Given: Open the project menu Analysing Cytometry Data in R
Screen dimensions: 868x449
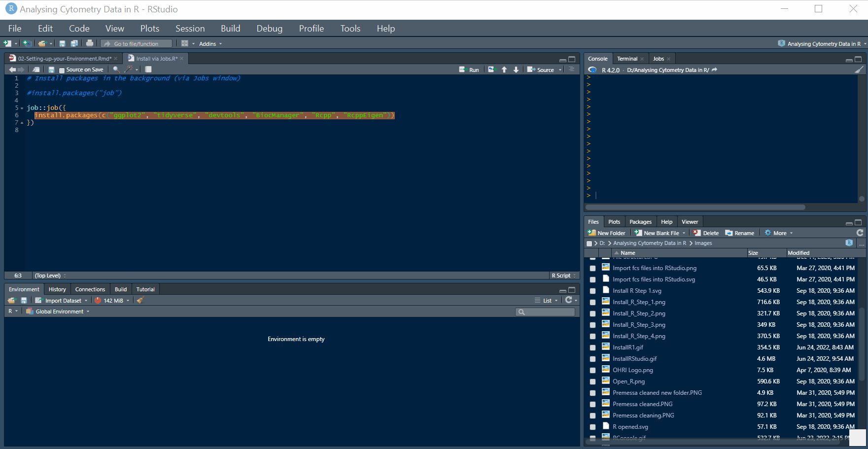Looking at the screenshot, I should pos(822,44).
